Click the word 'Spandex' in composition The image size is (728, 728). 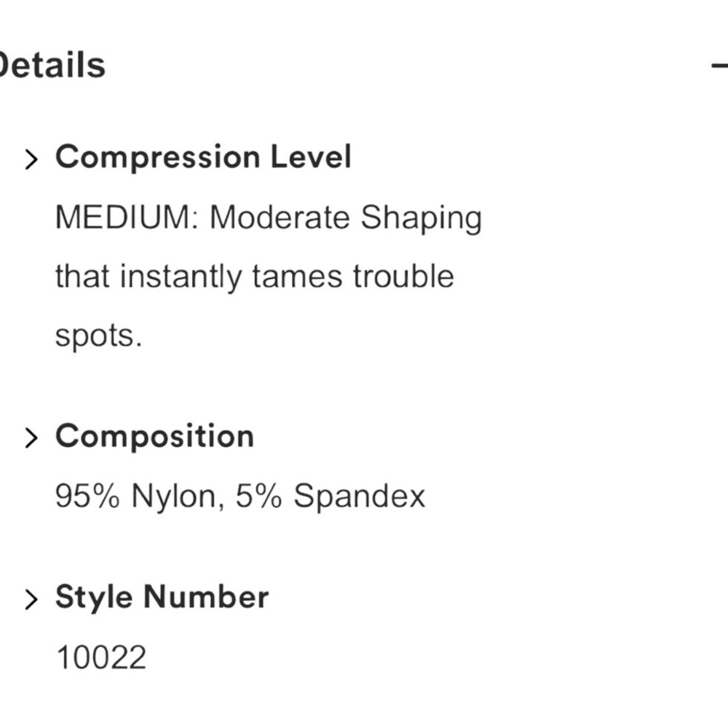pyautogui.click(x=360, y=496)
